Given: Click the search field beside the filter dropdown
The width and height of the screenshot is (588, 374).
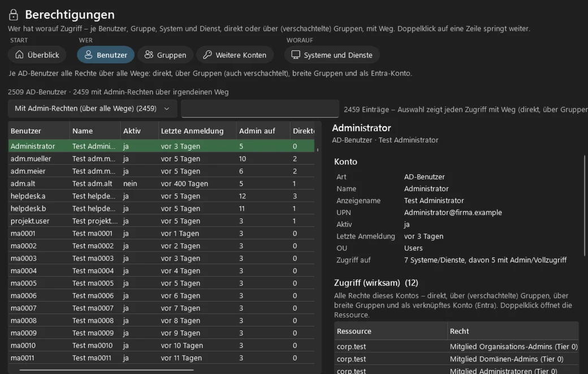Looking at the screenshot, I should tap(260, 109).
